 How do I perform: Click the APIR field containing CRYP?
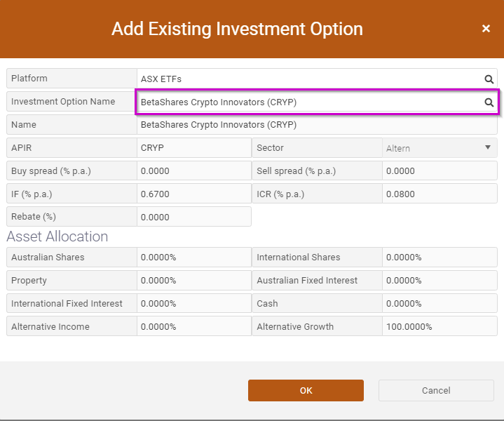[x=194, y=148]
